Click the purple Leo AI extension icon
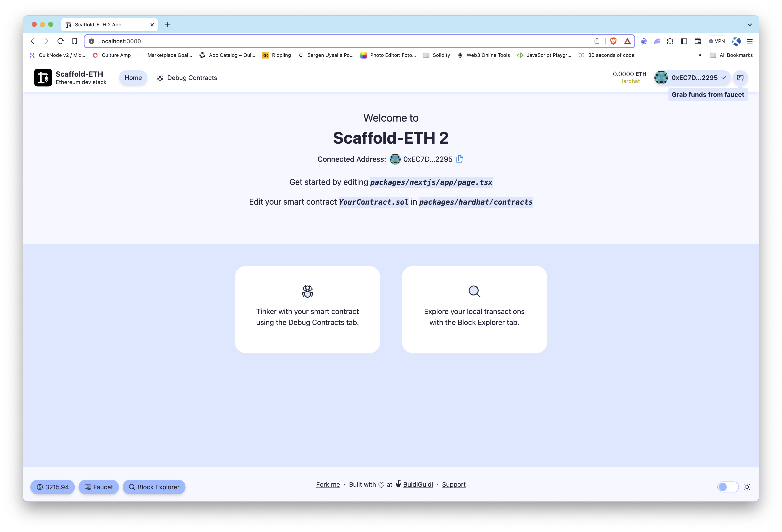 657,41
